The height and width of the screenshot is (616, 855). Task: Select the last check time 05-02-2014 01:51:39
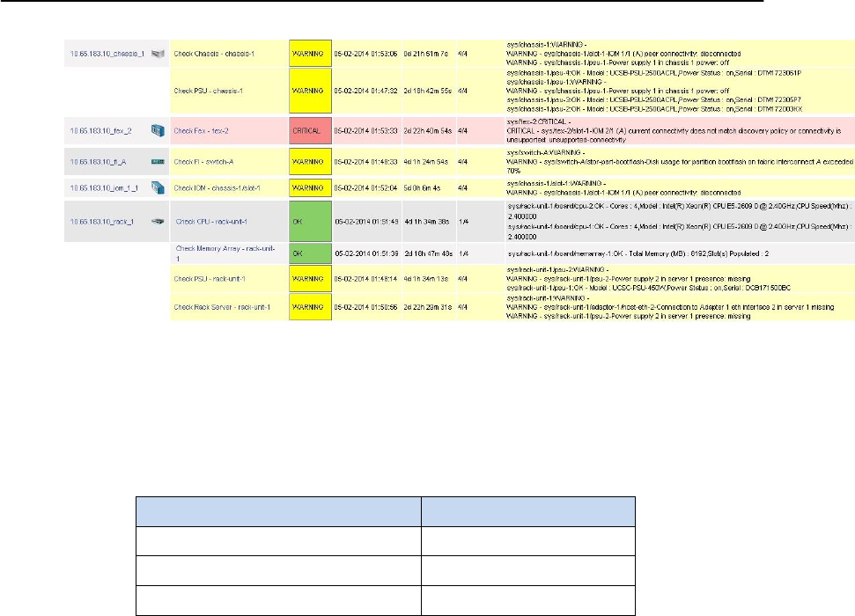(x=367, y=254)
